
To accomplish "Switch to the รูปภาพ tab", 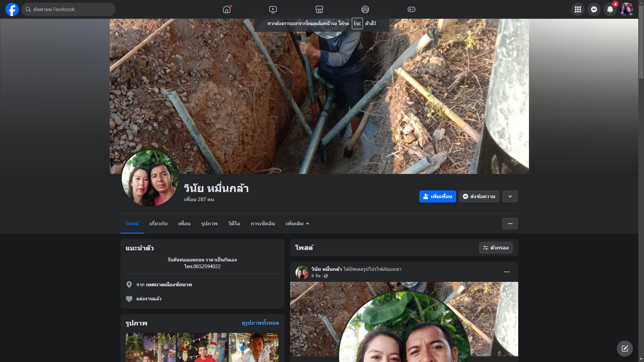I will [209, 224].
